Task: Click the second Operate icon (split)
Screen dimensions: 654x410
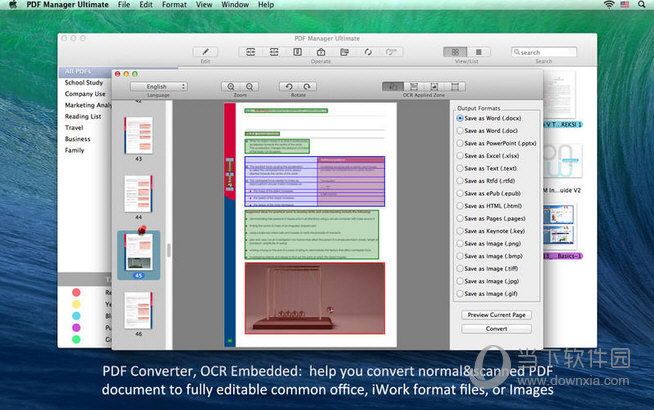Action: point(274,52)
